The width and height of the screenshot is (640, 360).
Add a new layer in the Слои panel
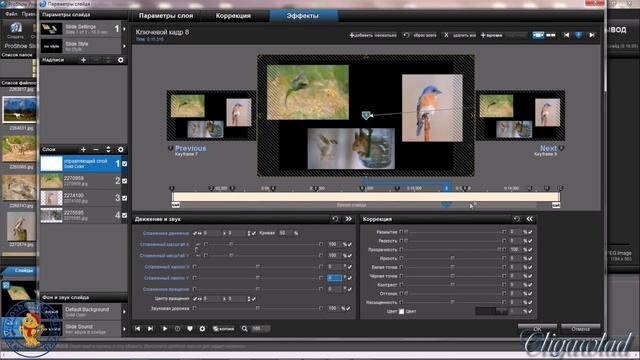83,149
